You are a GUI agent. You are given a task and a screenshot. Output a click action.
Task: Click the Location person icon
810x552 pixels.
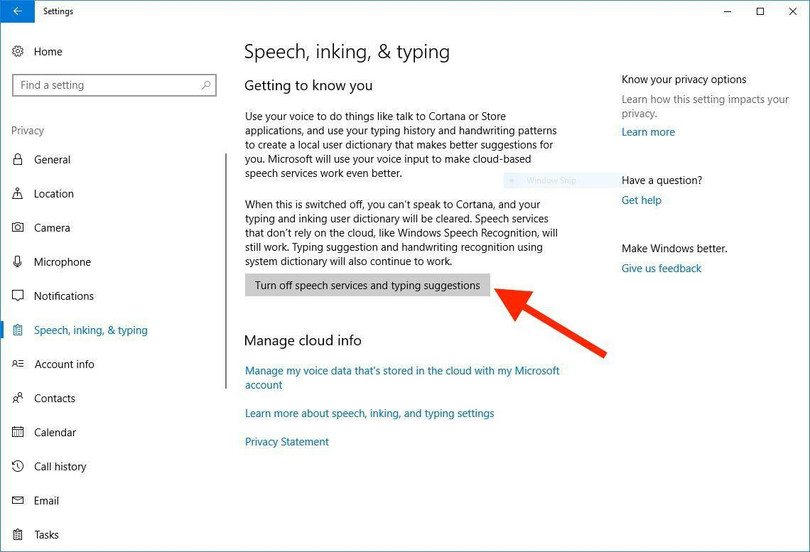[18, 194]
